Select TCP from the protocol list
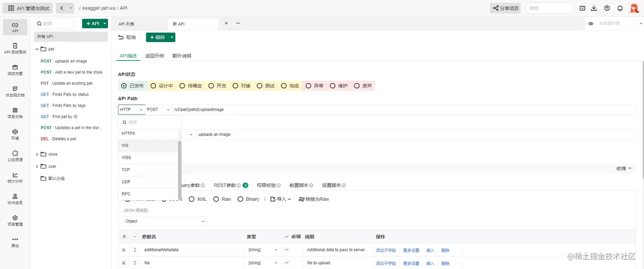 tap(148, 170)
